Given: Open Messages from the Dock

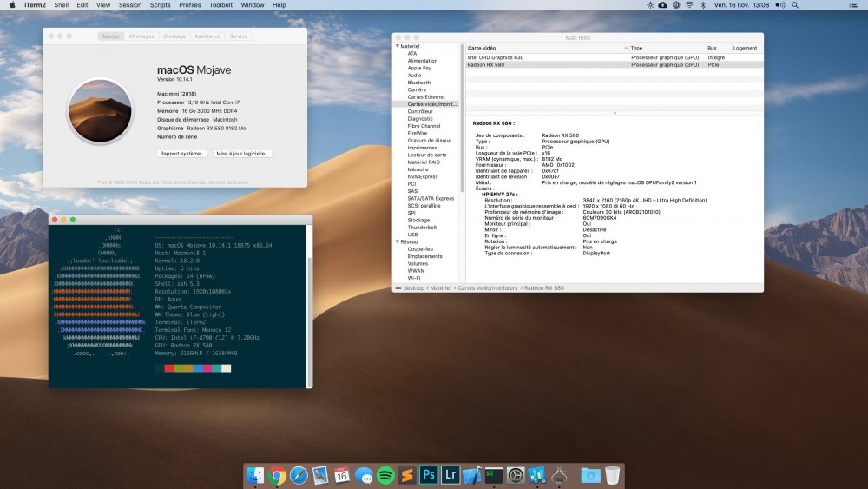Looking at the screenshot, I should [364, 475].
